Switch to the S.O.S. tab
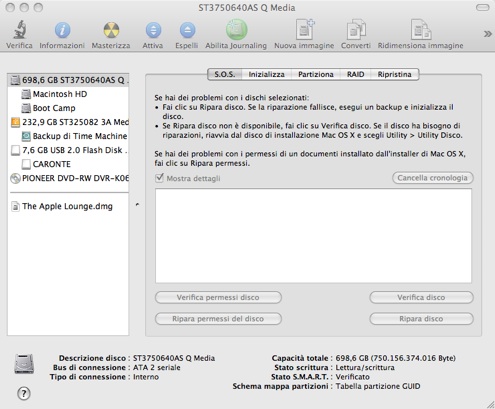495x409 pixels. 225,74
